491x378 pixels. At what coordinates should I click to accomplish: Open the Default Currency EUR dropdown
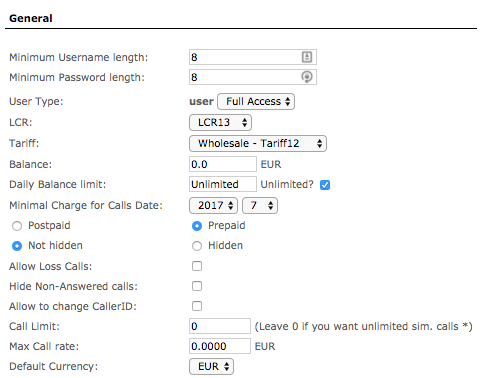click(x=211, y=366)
